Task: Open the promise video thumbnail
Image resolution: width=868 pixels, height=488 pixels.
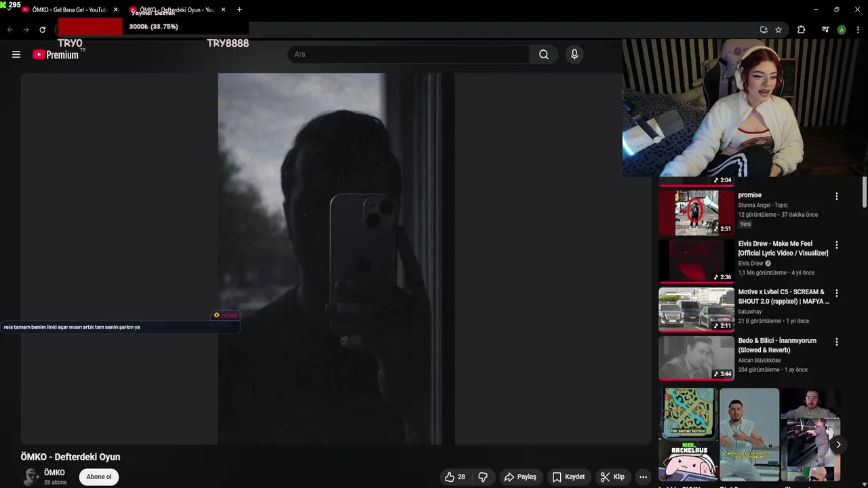Action: [x=696, y=212]
